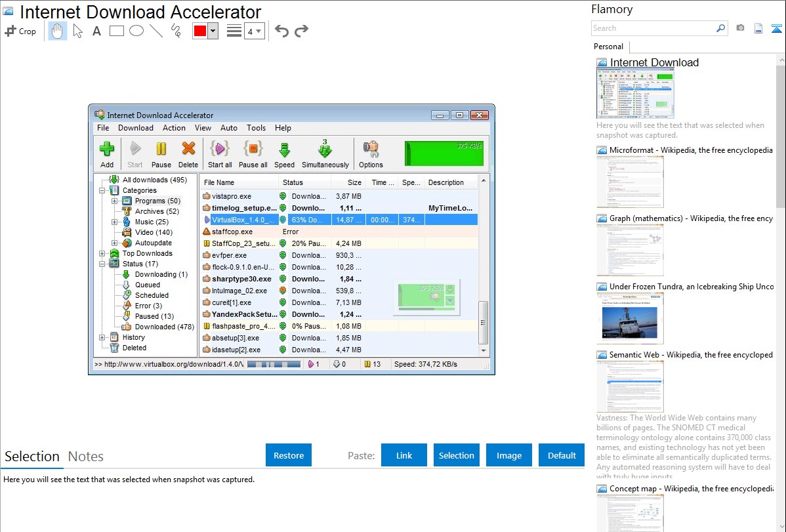Screen dimensions: 786x532
Task: Select the text annotation tool
Action: (96, 31)
